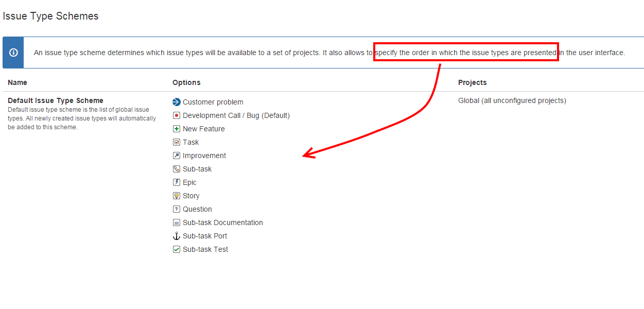Click the blue info icon in banner
644x309 pixels.
[x=13, y=53]
